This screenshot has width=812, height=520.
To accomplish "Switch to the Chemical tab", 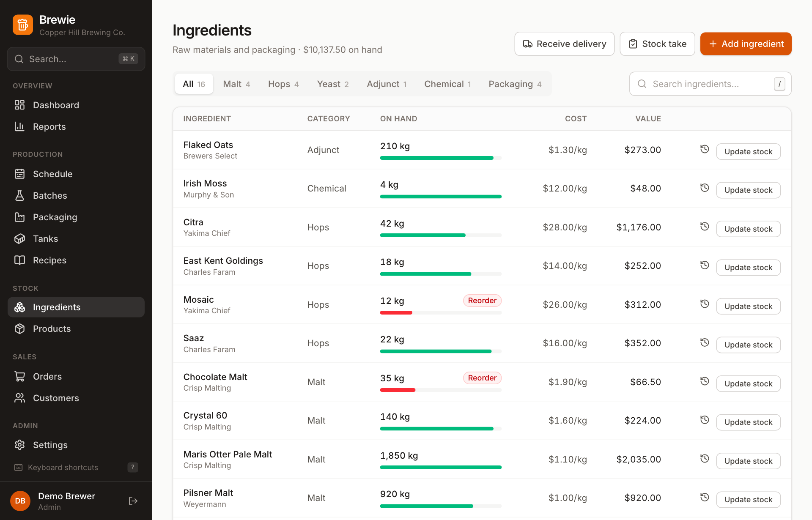I will pos(447,84).
